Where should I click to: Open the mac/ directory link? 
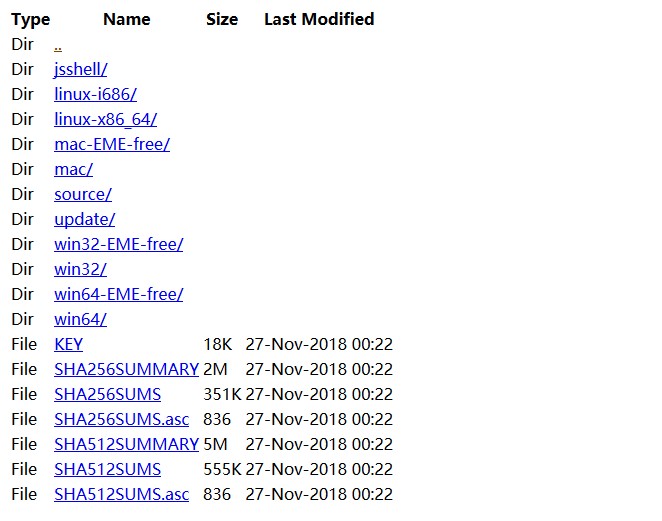(73, 169)
